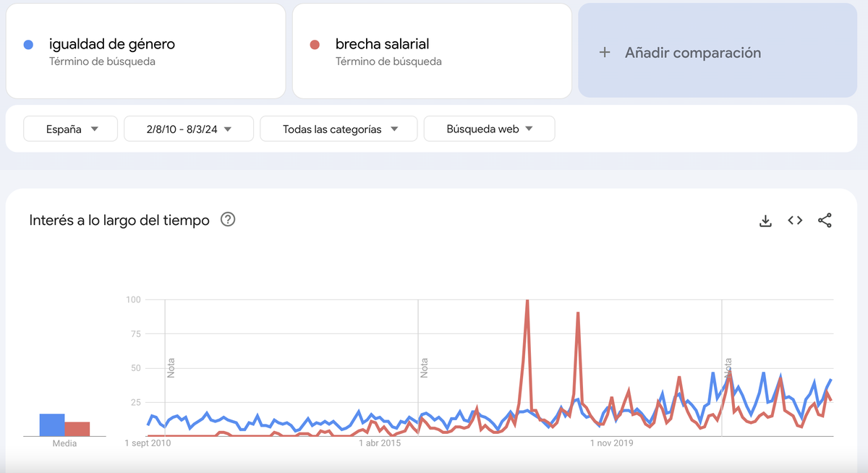Change the Búsqueda web search type
868x473 pixels.
click(x=489, y=129)
